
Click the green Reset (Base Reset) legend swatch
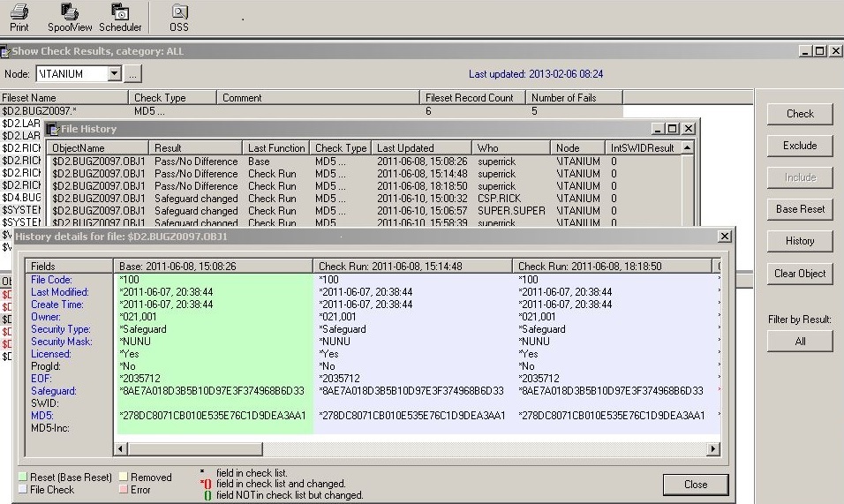23,477
